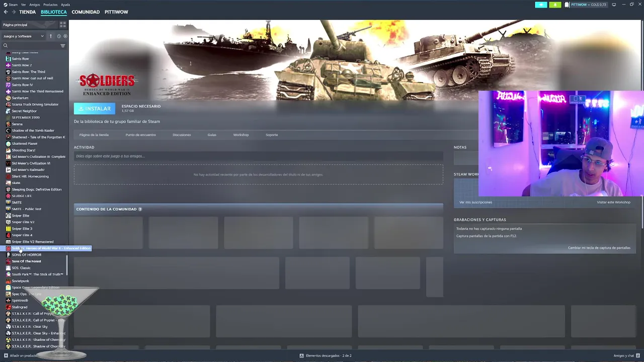
Task: Select SONG OF HORROR game icon
Action: tap(8, 255)
